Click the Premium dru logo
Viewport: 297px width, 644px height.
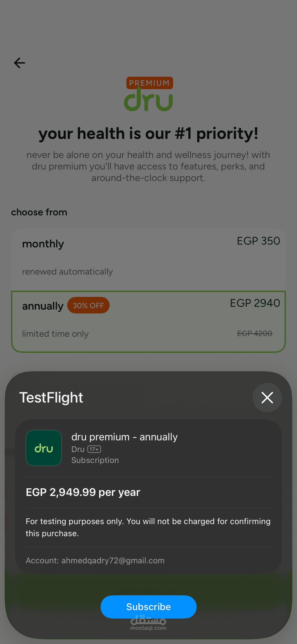click(148, 94)
